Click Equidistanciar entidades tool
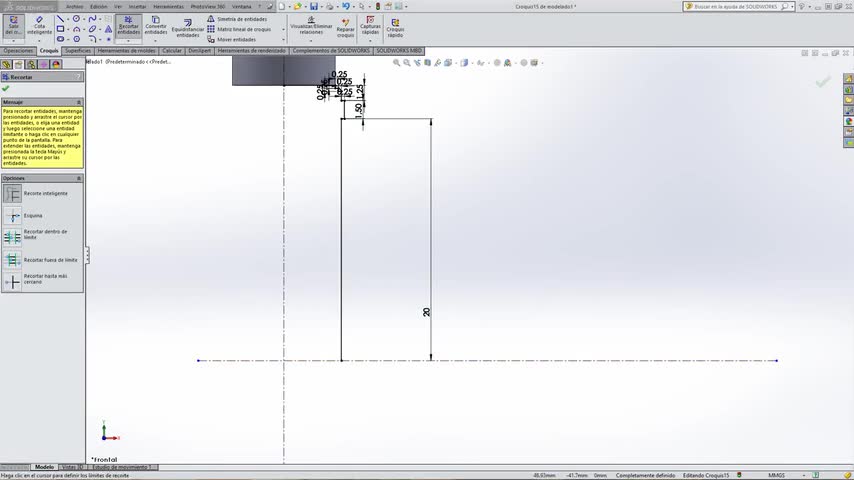The image size is (854, 480). tap(187, 28)
